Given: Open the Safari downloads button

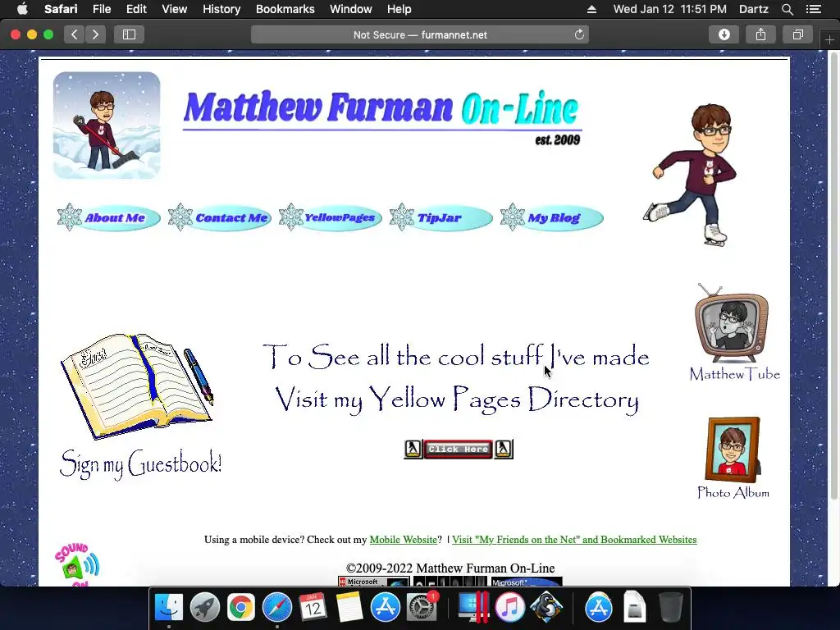Looking at the screenshot, I should (724, 34).
